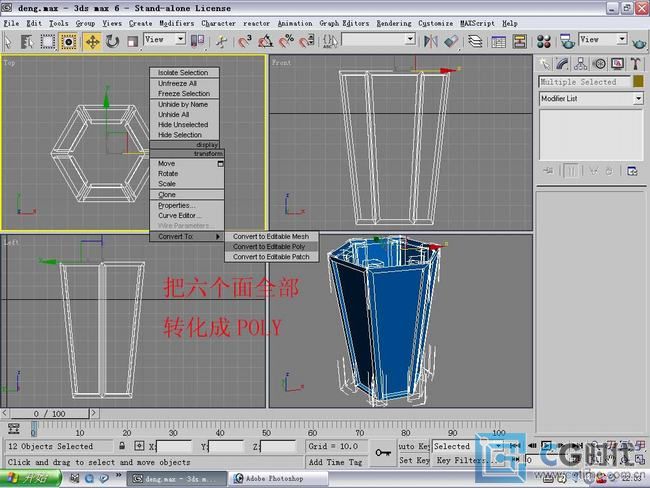Open Render Scene dialog teapot icon
This screenshot has width=650, height=488.
point(567,41)
